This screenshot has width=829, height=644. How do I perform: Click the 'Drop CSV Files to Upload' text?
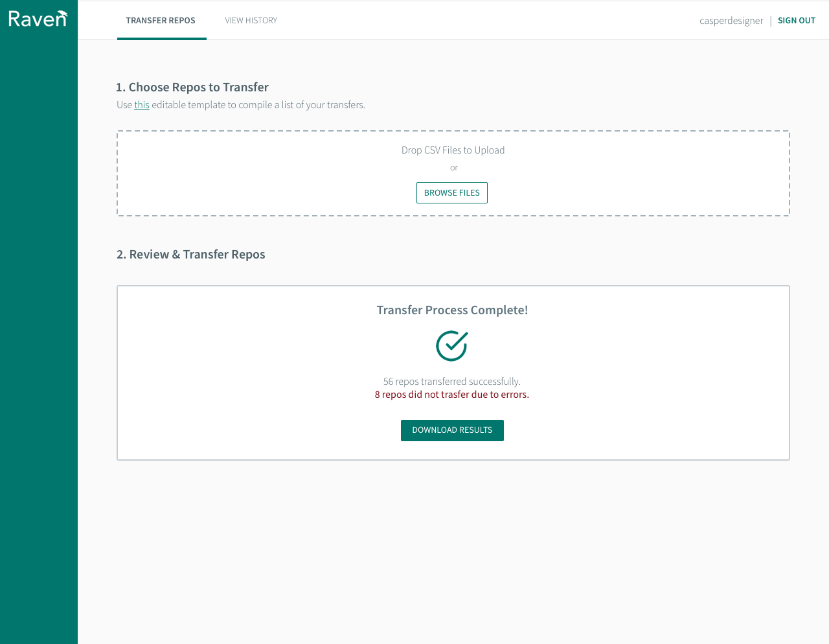(453, 150)
